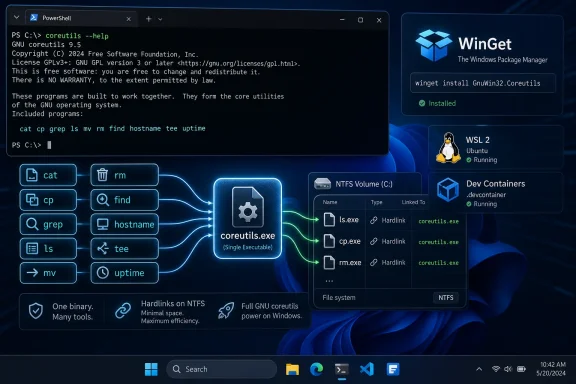
Task: Select the rm trash tile
Action: click(x=125, y=175)
